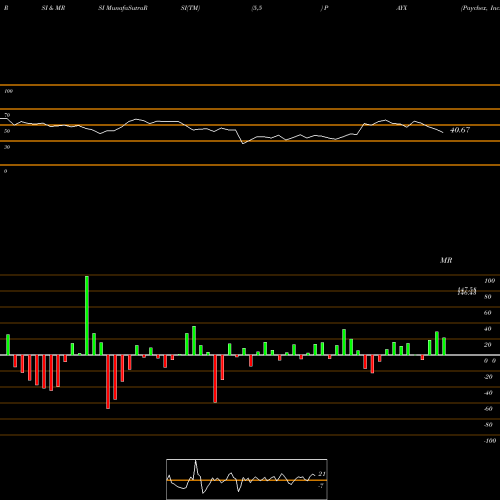This screenshot has height=500, width=500.
Task: Click the "SI(TM)" header text
Action: pyautogui.click(x=190, y=8)
